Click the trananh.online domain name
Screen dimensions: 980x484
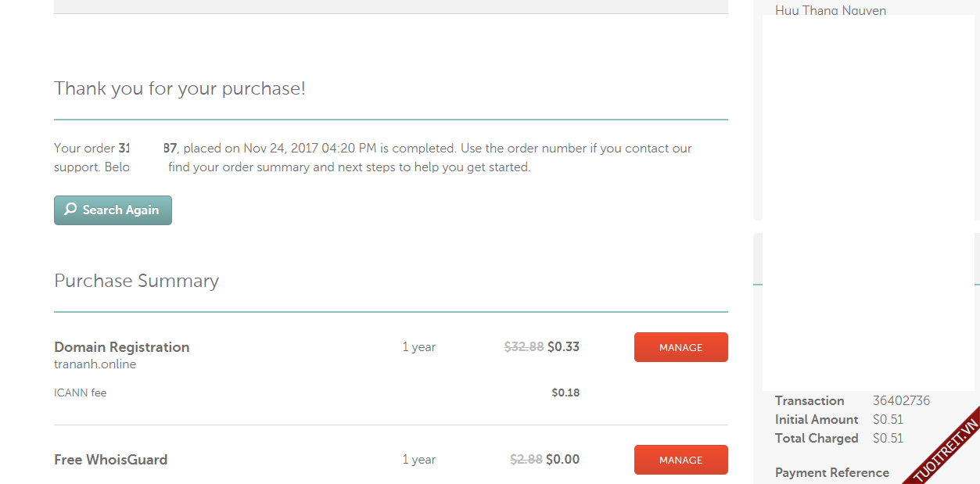[95, 364]
